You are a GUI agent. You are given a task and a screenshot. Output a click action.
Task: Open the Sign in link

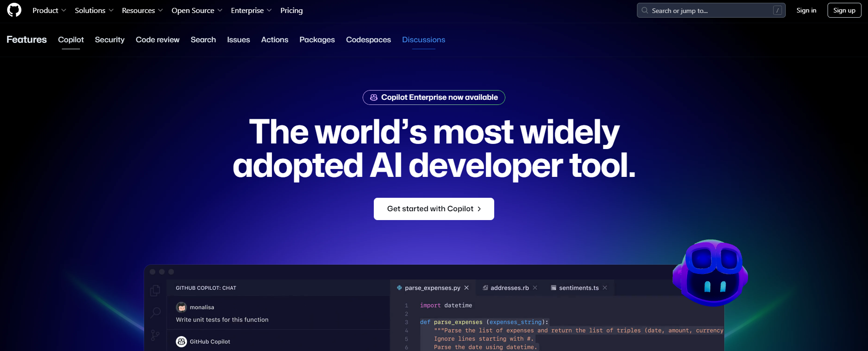pos(806,10)
